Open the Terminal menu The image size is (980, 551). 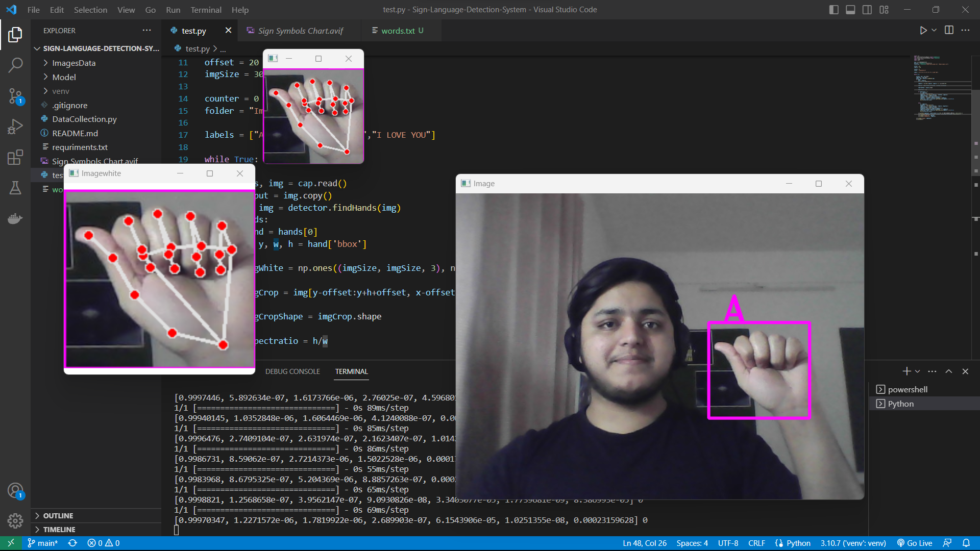(x=206, y=10)
